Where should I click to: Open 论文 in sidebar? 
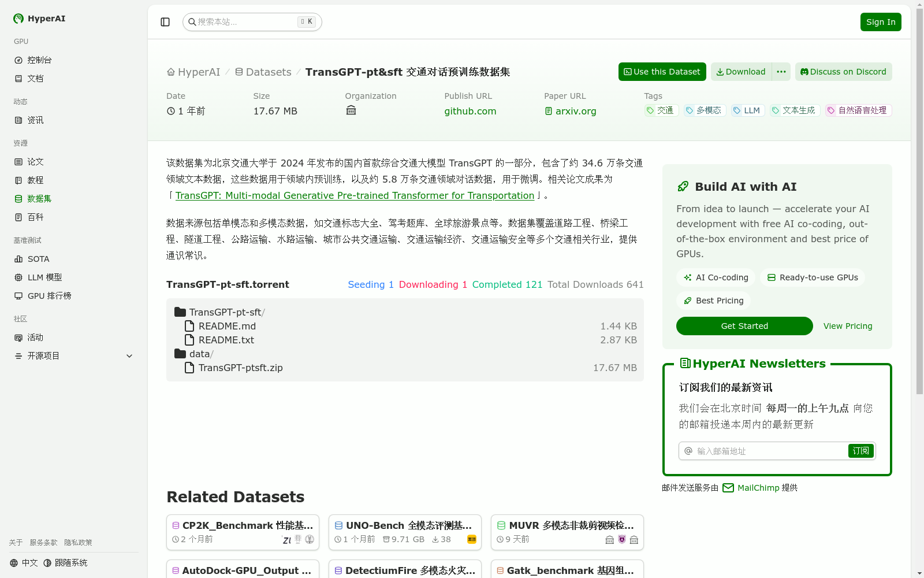point(73,162)
